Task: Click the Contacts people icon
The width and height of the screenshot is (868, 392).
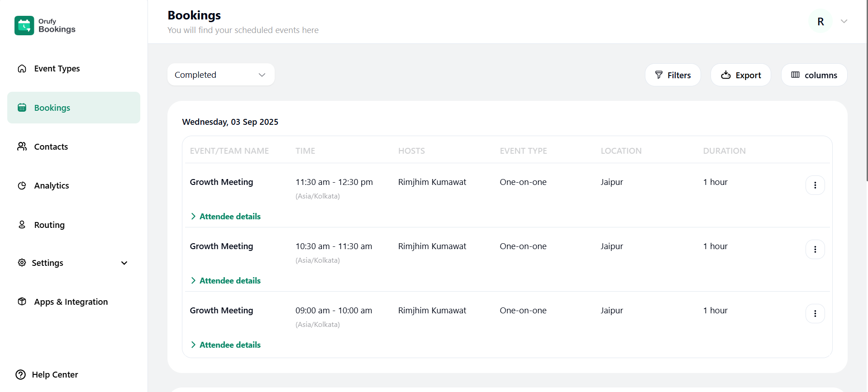Action: [x=22, y=146]
